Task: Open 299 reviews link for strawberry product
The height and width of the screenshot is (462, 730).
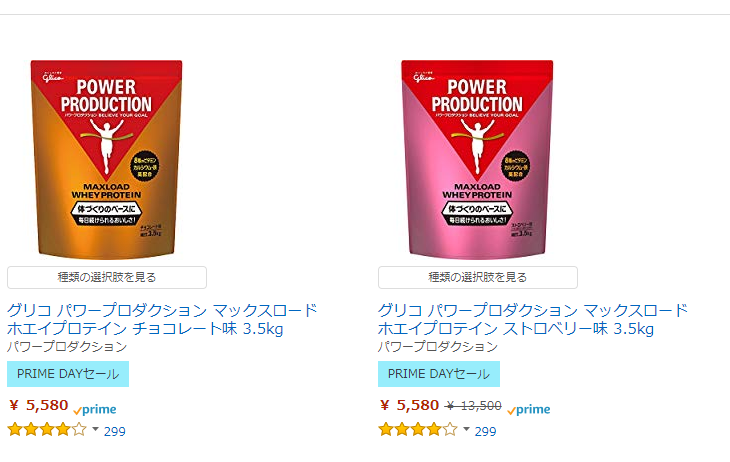Action: pos(485,432)
